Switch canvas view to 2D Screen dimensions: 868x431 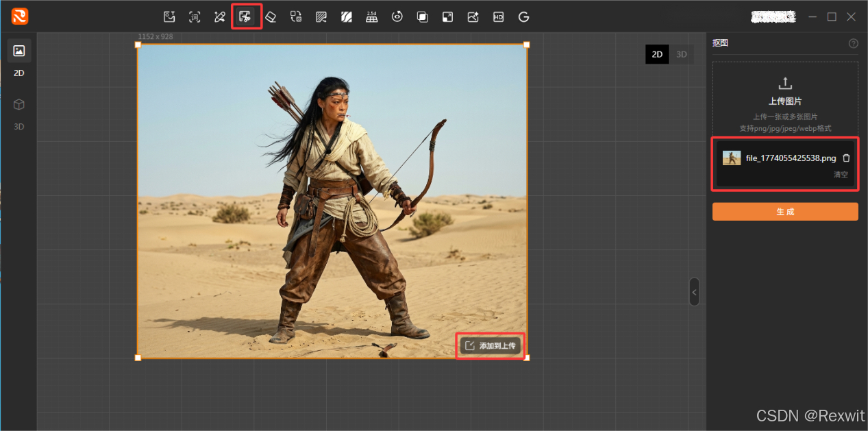click(x=657, y=55)
